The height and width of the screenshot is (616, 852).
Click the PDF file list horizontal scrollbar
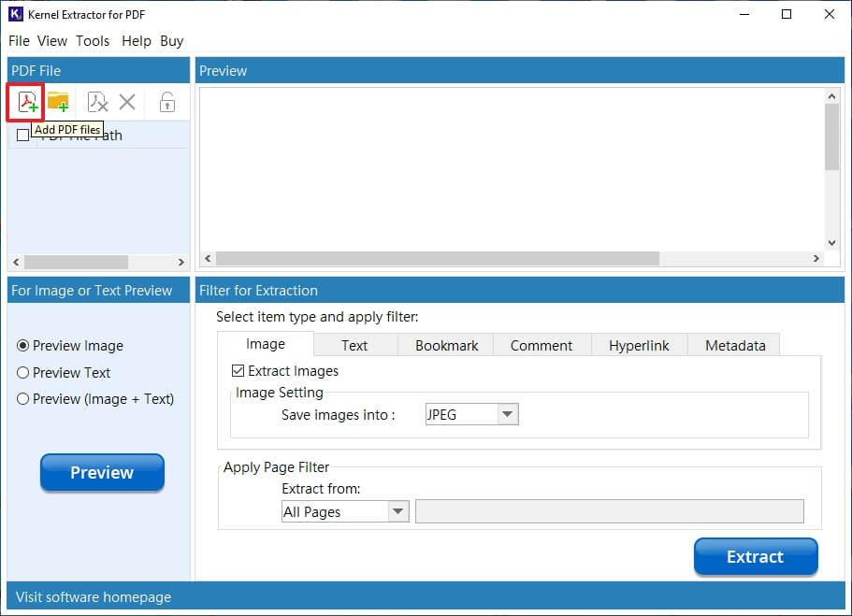[x=76, y=263]
